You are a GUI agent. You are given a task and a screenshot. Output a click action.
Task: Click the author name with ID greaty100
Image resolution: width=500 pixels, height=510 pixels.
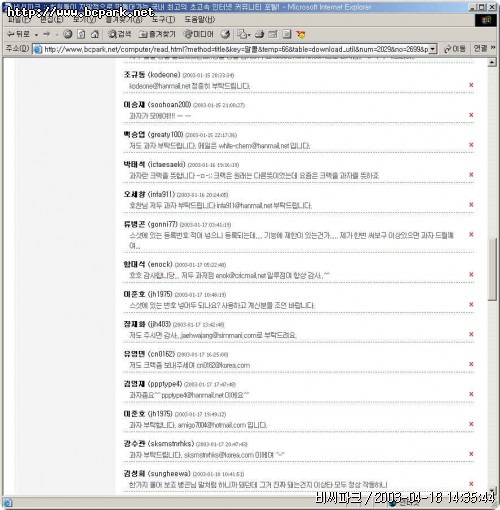153,135
